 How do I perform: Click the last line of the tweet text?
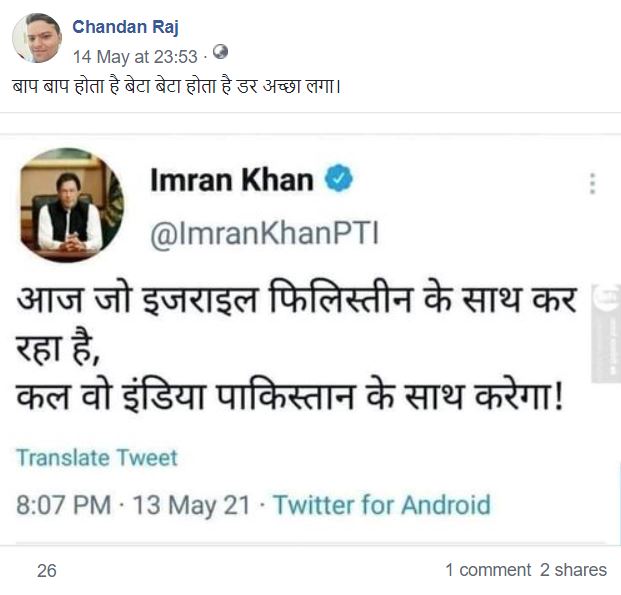[x=290, y=400]
